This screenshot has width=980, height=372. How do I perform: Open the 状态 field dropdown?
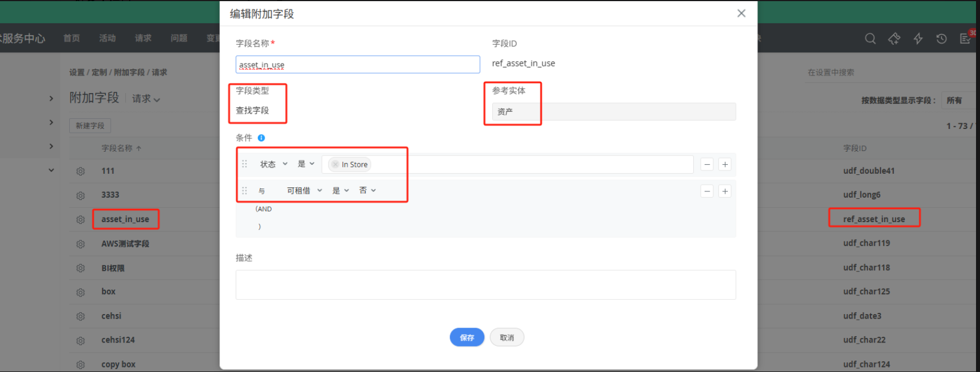click(x=274, y=164)
